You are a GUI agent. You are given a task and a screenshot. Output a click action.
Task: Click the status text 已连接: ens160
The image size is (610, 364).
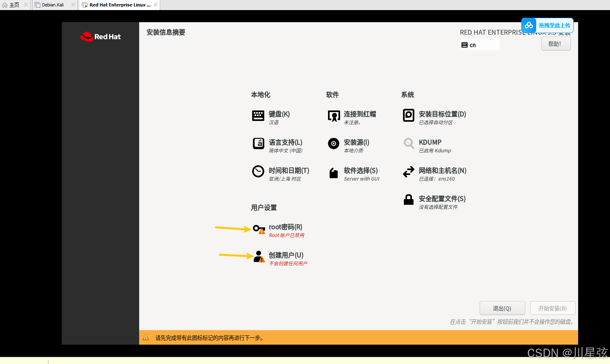tap(437, 179)
